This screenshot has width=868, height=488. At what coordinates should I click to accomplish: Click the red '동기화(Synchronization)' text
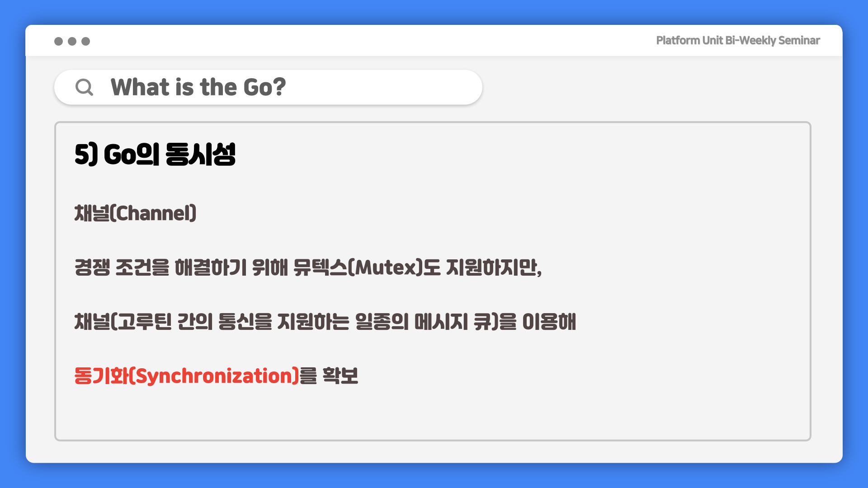[x=187, y=376]
